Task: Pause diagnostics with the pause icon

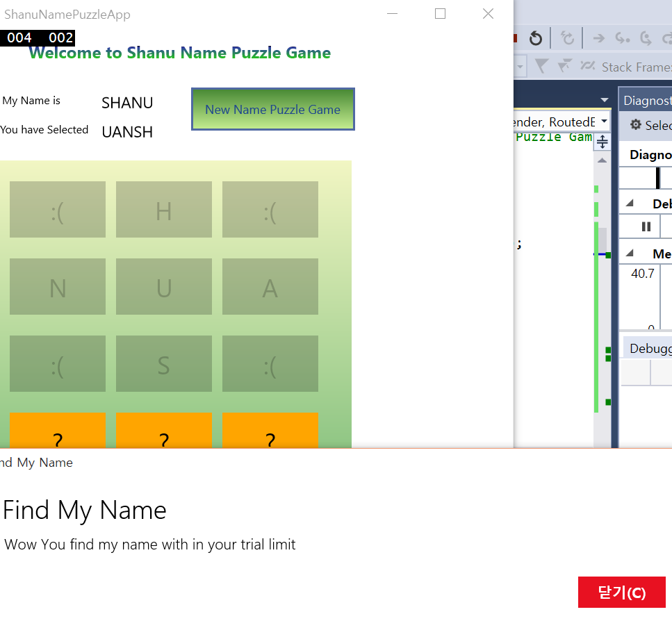Action: (x=646, y=226)
